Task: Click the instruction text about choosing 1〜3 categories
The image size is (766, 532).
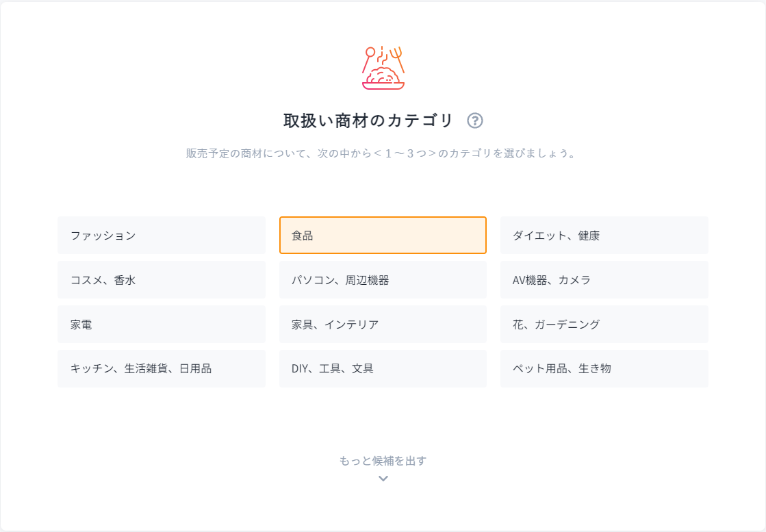Action: (x=383, y=153)
